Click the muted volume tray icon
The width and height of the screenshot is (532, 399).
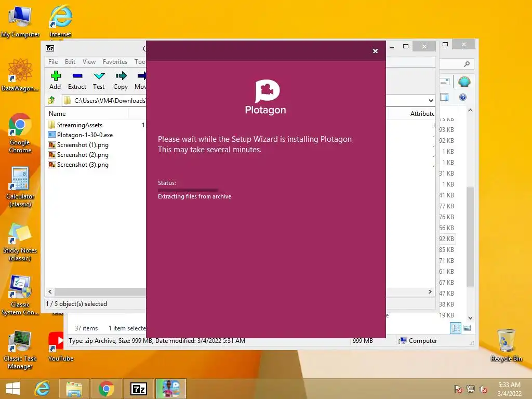(x=483, y=389)
